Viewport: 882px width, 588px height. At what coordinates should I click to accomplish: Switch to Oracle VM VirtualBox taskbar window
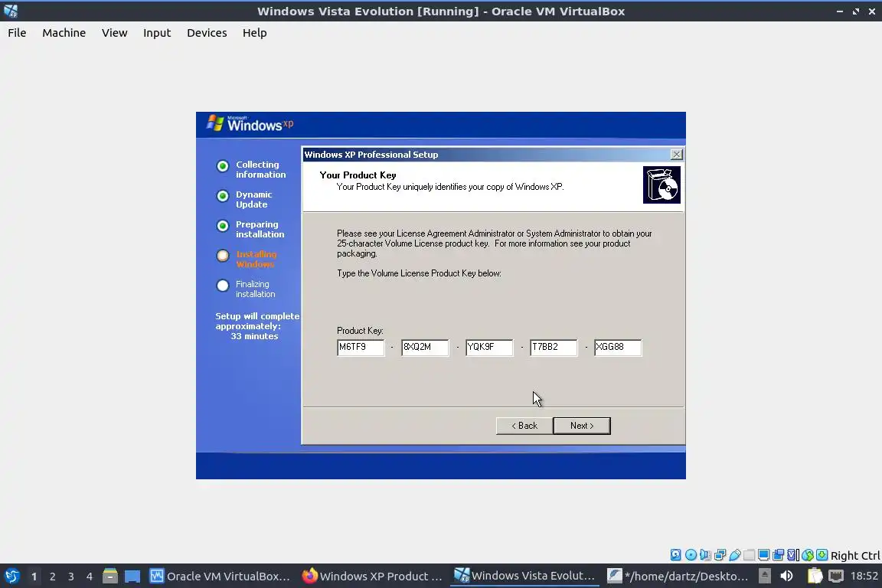[220, 577]
